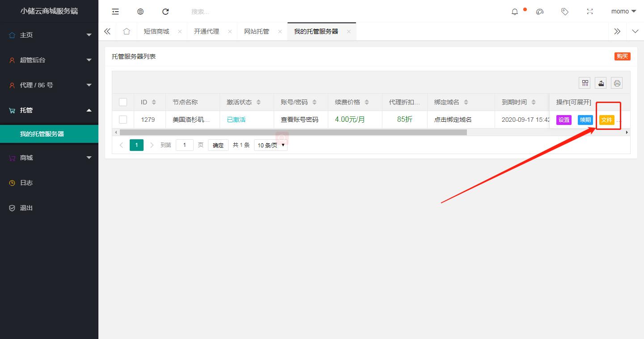Open the globe website icon
This screenshot has height=339, width=644.
(140, 12)
